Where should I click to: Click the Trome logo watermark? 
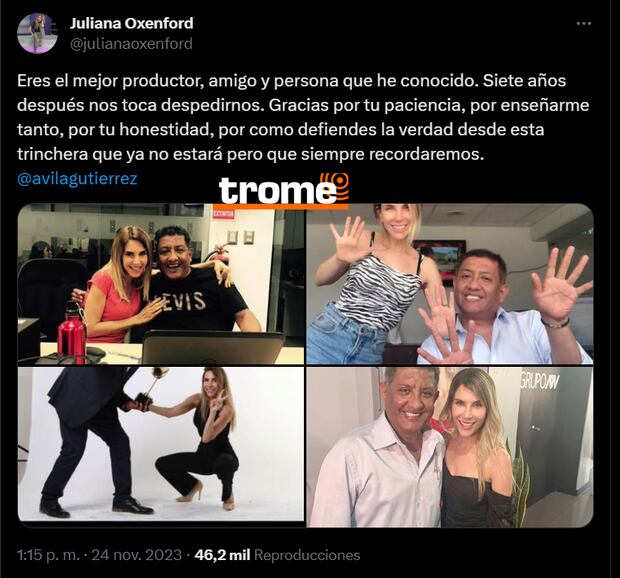[284, 189]
